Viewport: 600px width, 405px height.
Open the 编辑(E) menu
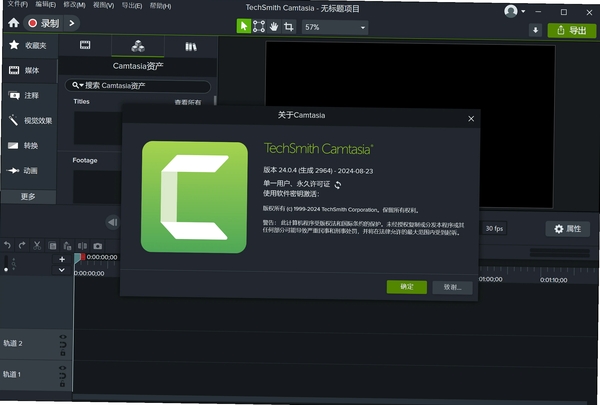(46, 5)
